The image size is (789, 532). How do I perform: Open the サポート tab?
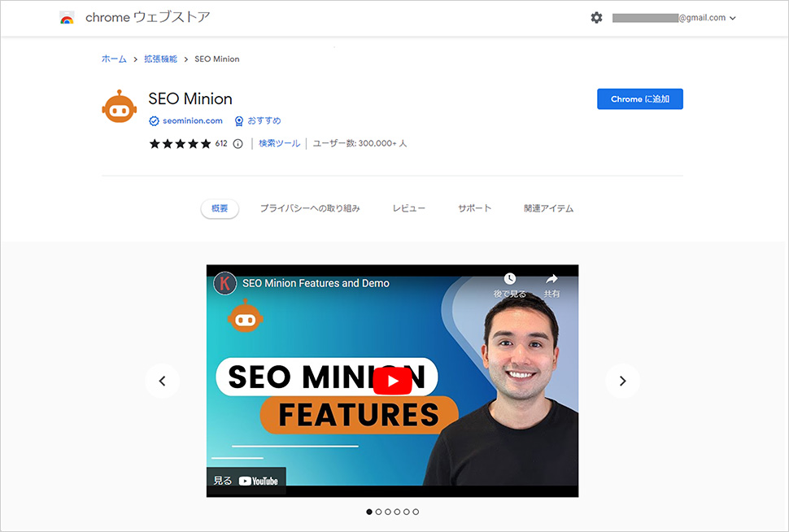474,208
